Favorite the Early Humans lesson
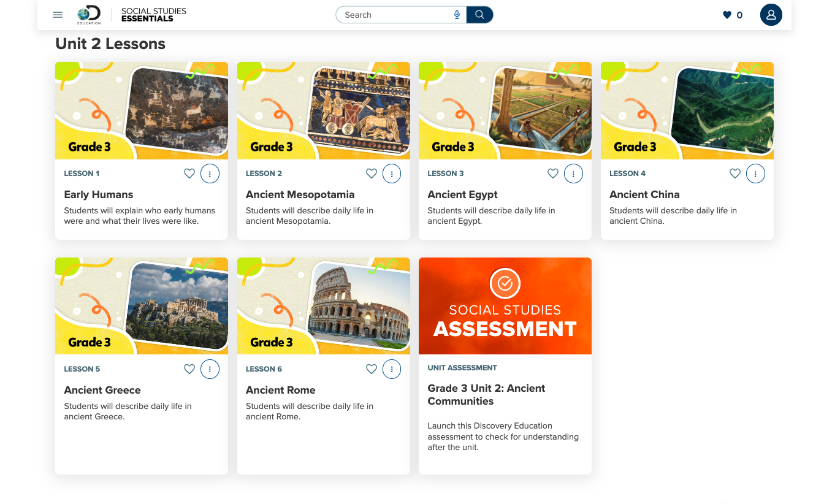Image resolution: width=824 pixels, height=504 pixels. coord(189,174)
